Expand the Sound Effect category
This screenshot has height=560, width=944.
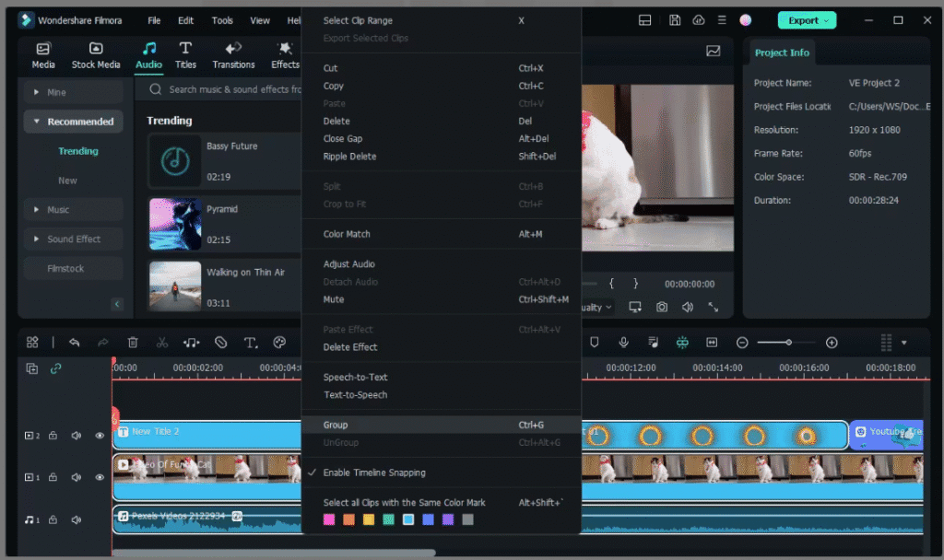(37, 239)
